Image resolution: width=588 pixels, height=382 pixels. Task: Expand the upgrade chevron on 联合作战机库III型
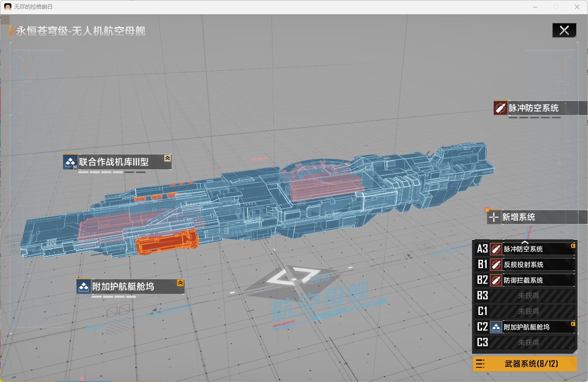[x=168, y=158]
